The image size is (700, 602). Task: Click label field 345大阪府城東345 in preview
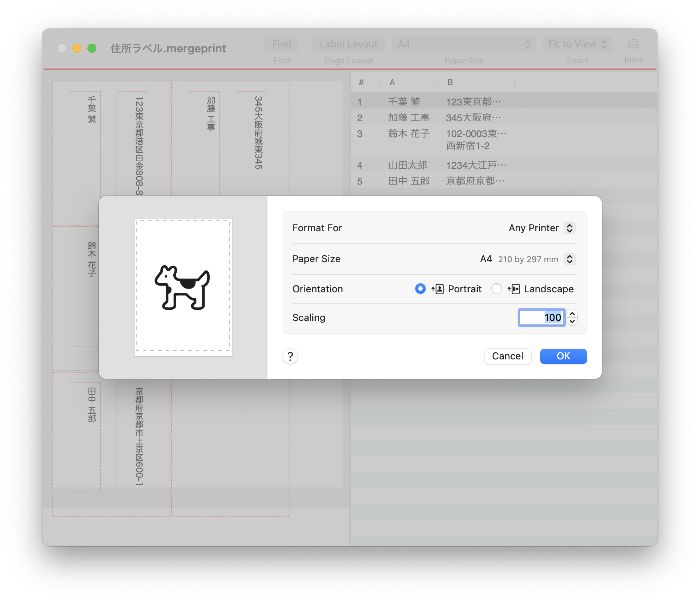click(252, 143)
